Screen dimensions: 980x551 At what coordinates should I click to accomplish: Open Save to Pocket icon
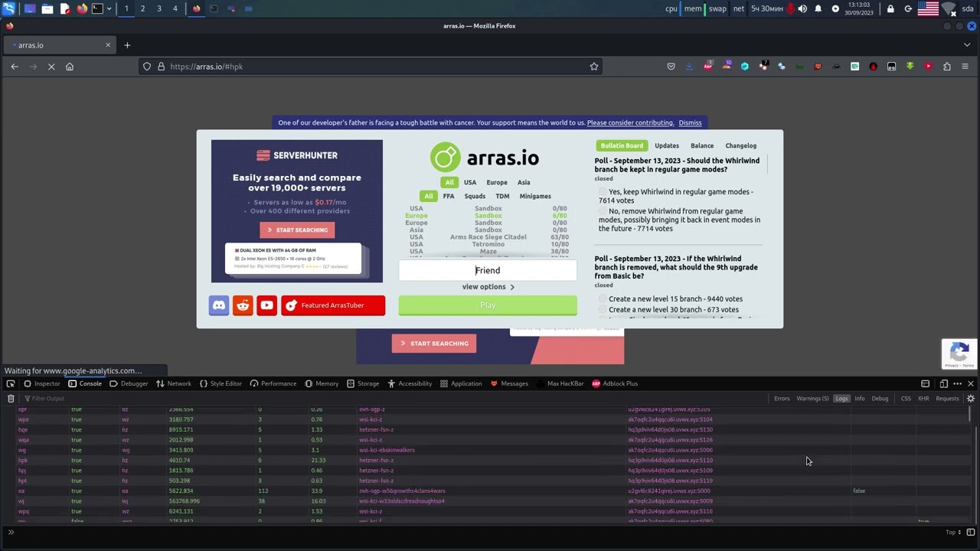[x=671, y=67]
